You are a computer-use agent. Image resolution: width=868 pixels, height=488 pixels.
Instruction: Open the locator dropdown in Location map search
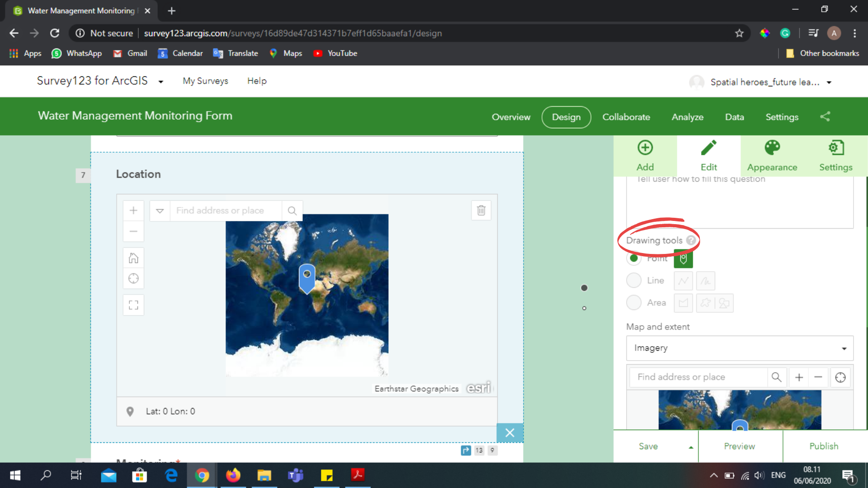(x=160, y=211)
